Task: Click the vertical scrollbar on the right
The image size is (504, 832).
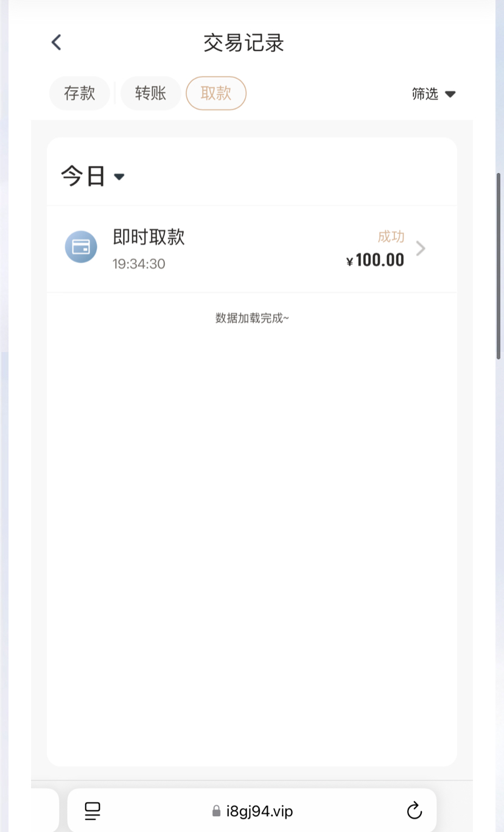Action: (499, 266)
